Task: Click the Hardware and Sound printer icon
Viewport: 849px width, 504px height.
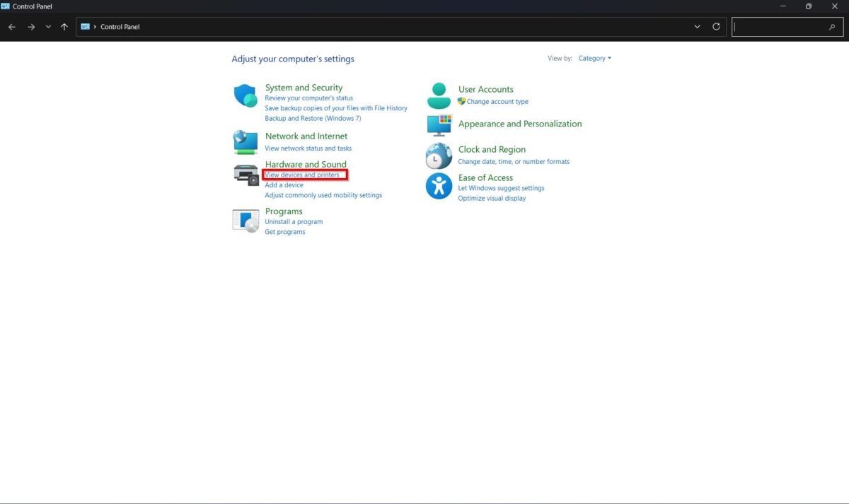Action: pyautogui.click(x=246, y=174)
